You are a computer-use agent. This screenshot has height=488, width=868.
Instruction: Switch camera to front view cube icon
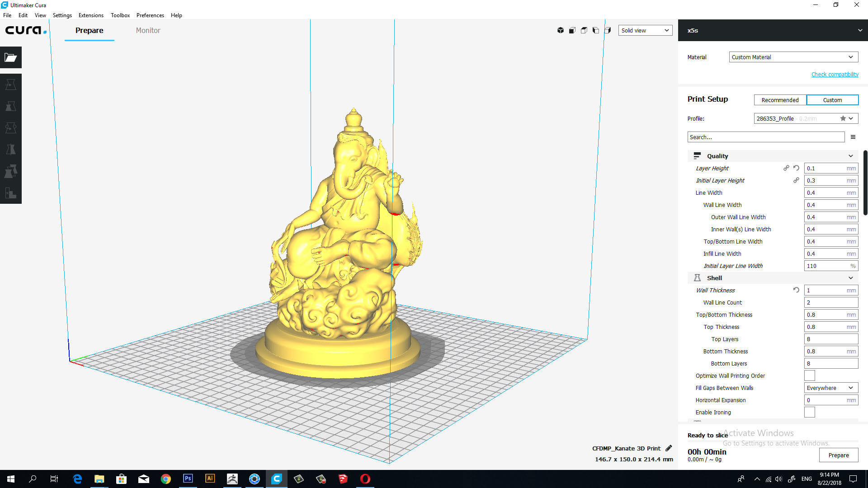(572, 30)
